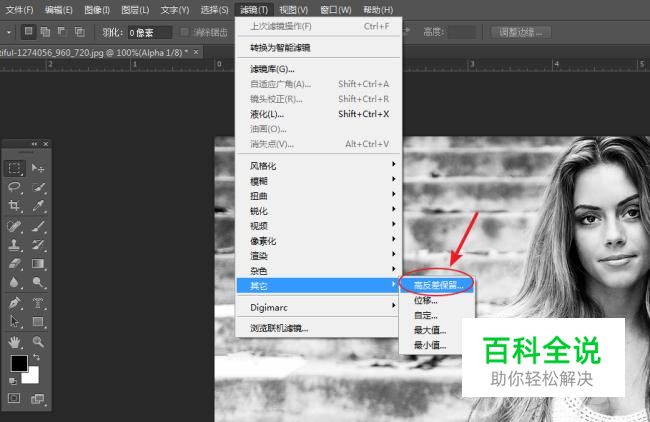Click Subtract from Selection icon
This screenshot has height=422, width=650.
click(x=62, y=32)
